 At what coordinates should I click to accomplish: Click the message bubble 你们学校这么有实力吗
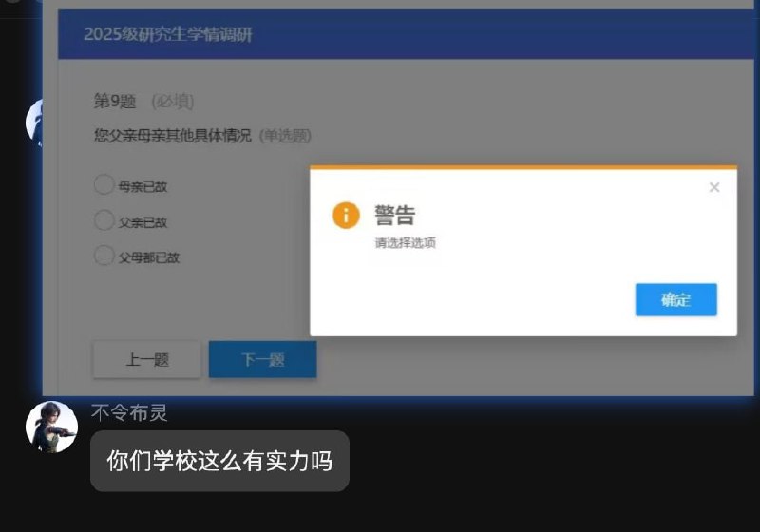[x=219, y=461]
